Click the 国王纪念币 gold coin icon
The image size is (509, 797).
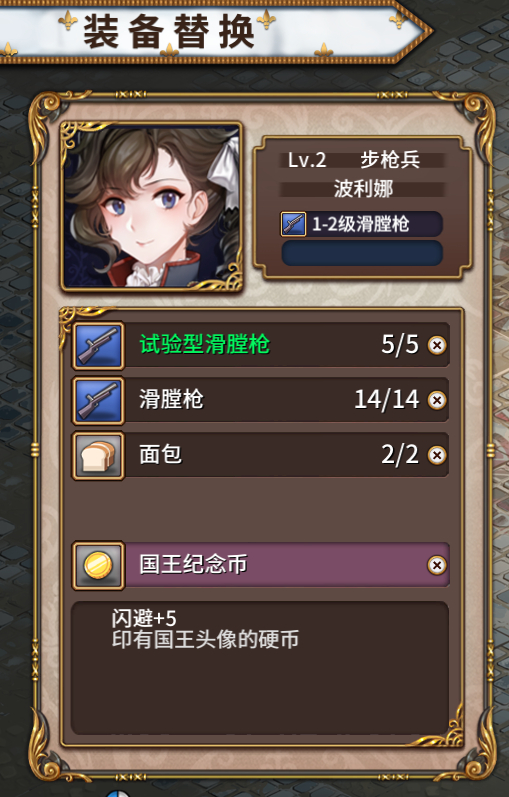[98, 566]
